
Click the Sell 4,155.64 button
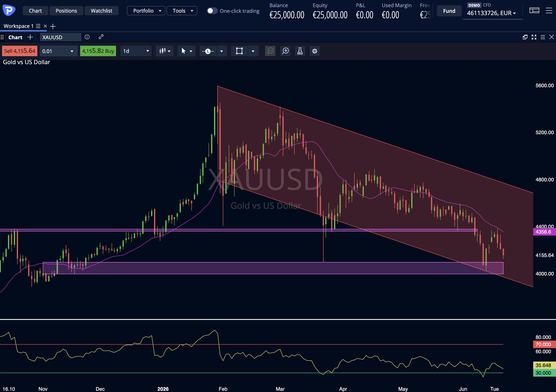click(20, 51)
